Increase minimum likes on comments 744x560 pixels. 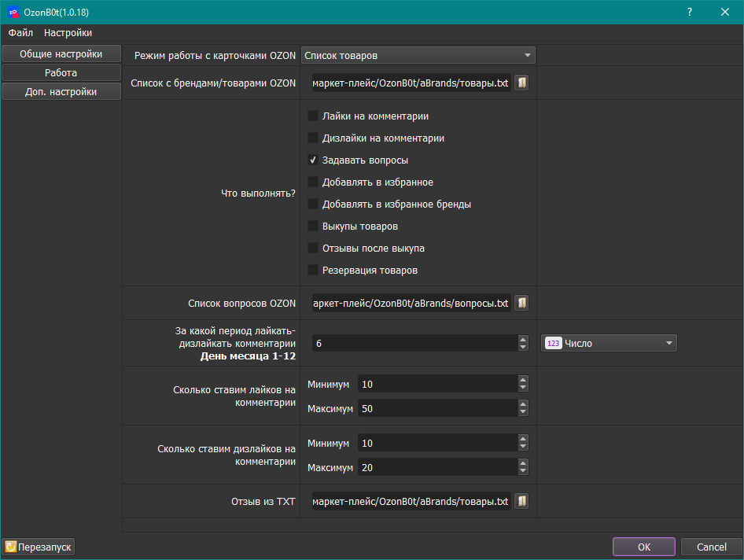pos(523,380)
